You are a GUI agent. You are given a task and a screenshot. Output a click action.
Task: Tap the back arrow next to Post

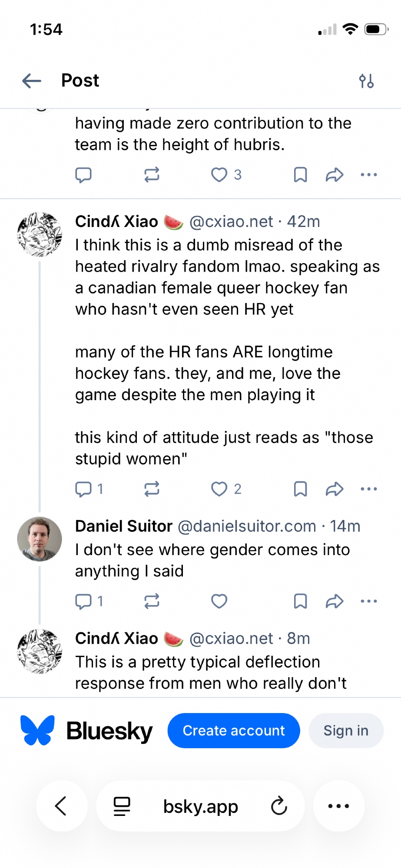pyautogui.click(x=32, y=81)
